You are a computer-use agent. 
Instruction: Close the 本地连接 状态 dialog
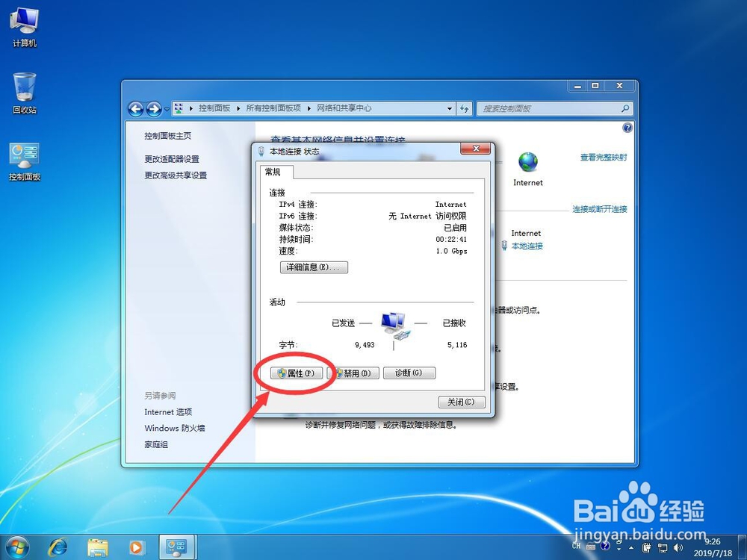pos(475,149)
